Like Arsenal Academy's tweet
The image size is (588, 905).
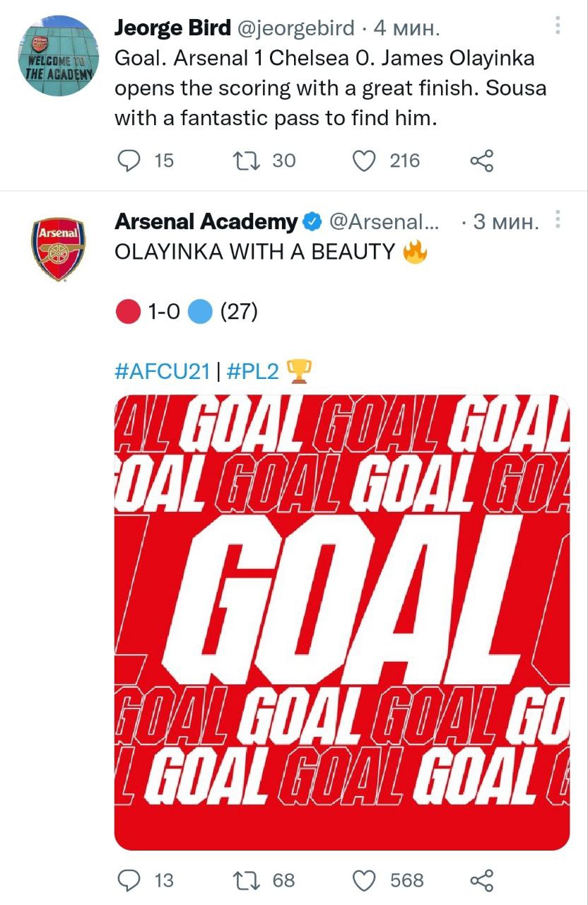(363, 880)
